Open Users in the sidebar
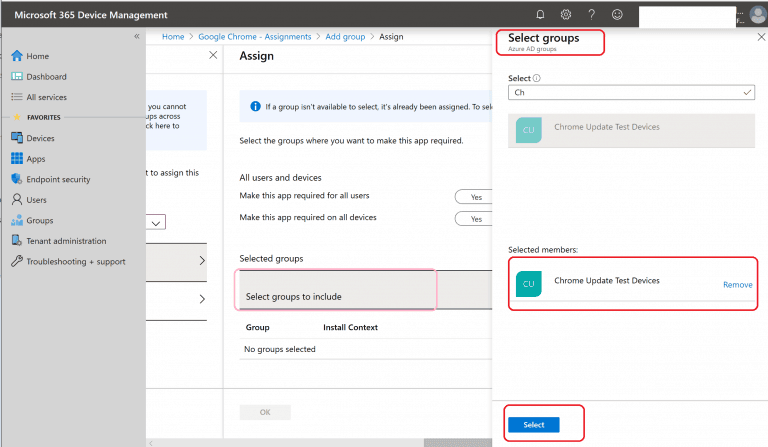Viewport: 768px width, 447px height. click(x=36, y=200)
